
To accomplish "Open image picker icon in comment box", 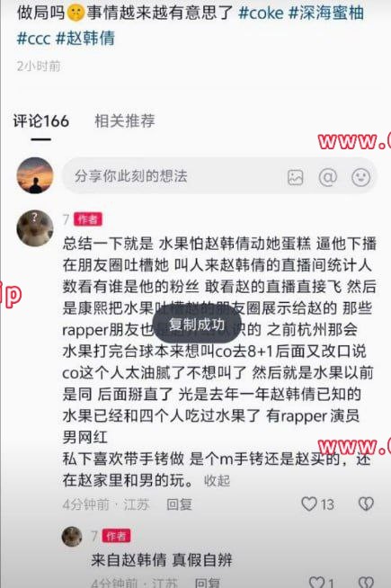I will tap(295, 177).
